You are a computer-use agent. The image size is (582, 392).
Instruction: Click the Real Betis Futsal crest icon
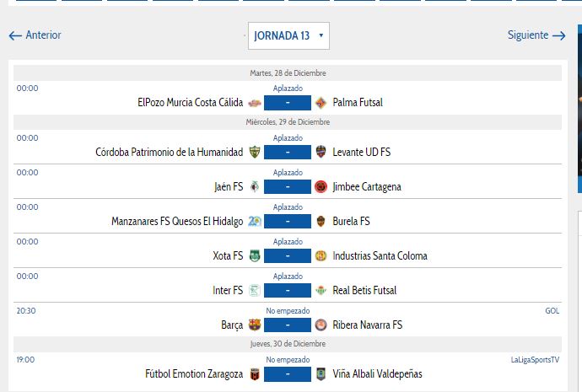pyautogui.click(x=321, y=291)
